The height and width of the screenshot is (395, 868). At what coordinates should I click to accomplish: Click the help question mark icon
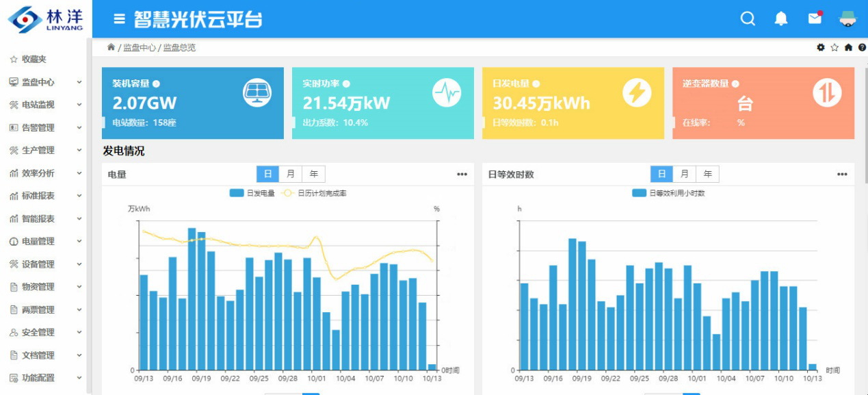[x=862, y=47]
